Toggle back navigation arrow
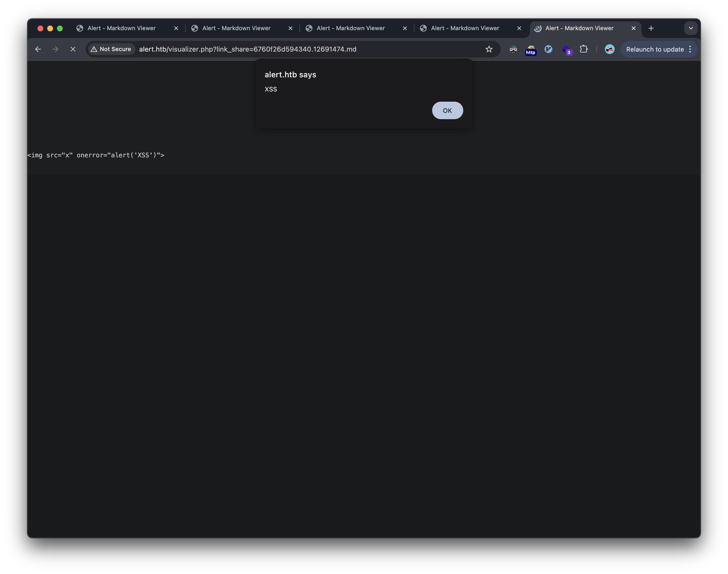Screen dimensions: 728x574 38,49
